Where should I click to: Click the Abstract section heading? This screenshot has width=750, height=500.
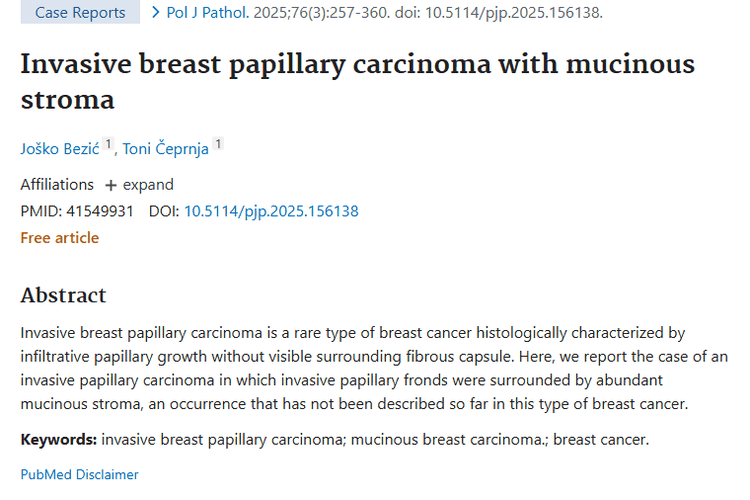tap(63, 295)
